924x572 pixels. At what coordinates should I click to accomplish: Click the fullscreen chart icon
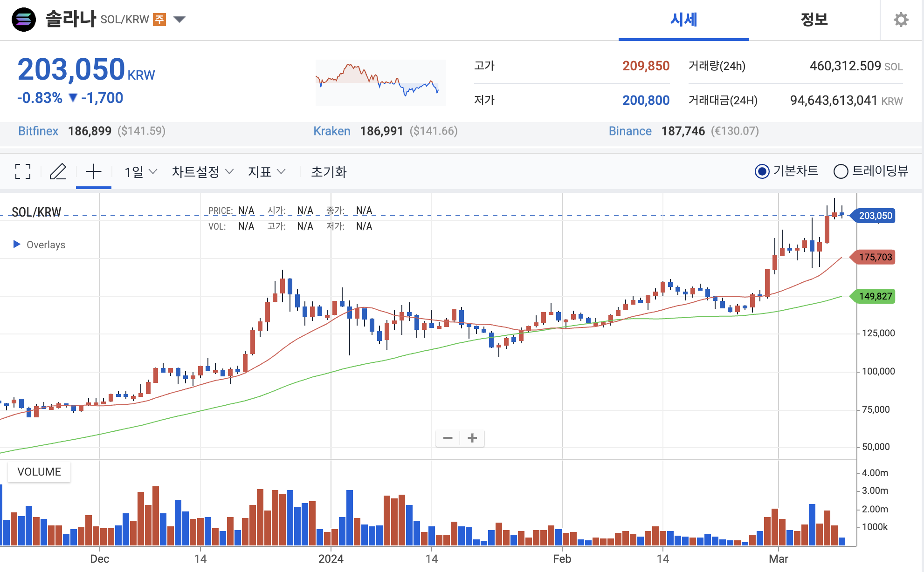point(23,171)
